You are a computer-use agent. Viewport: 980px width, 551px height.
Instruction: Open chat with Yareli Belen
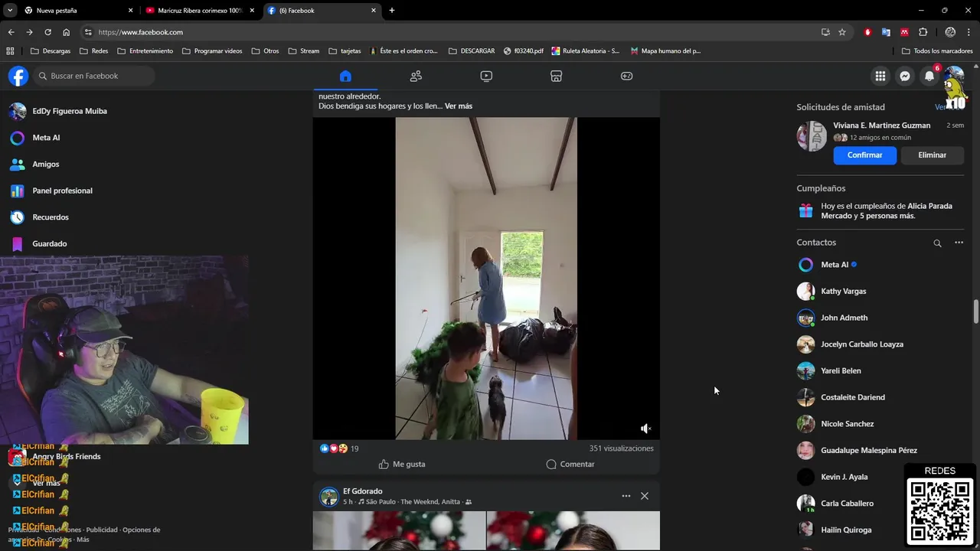(x=841, y=370)
